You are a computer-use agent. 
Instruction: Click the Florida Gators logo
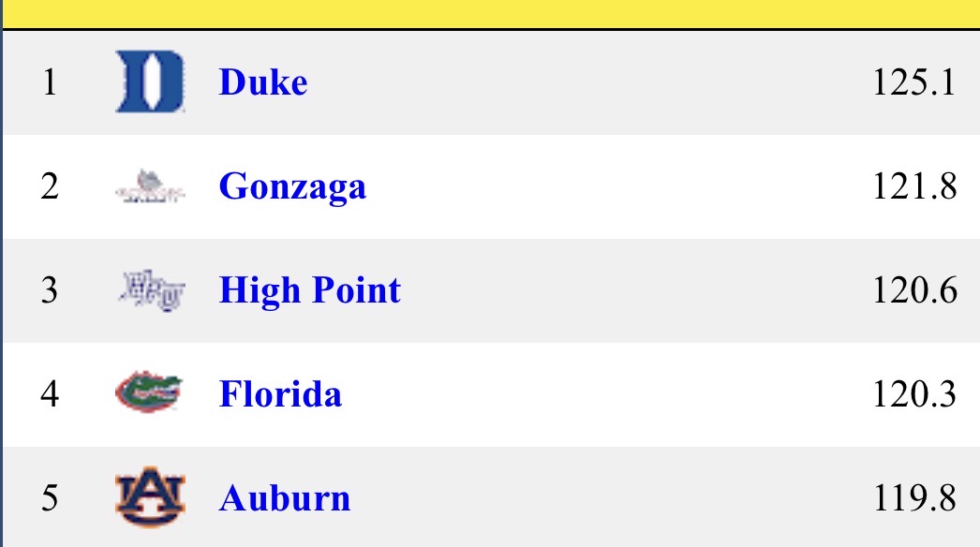coord(150,393)
